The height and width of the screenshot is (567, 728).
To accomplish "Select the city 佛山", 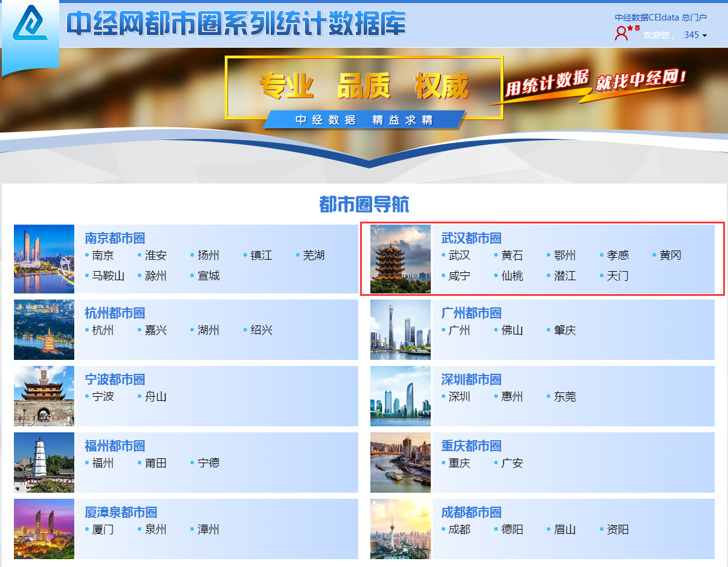I will 512,330.
